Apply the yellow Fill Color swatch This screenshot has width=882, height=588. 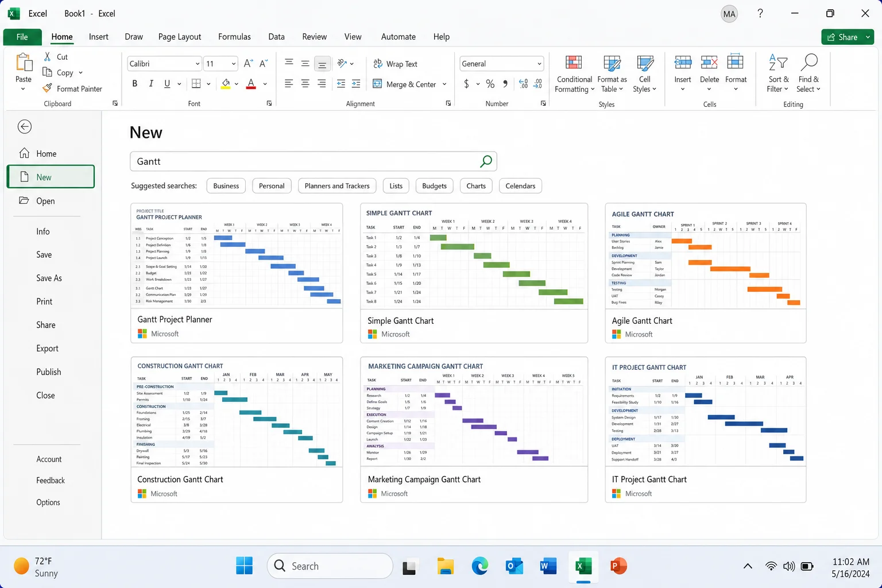[x=226, y=84]
